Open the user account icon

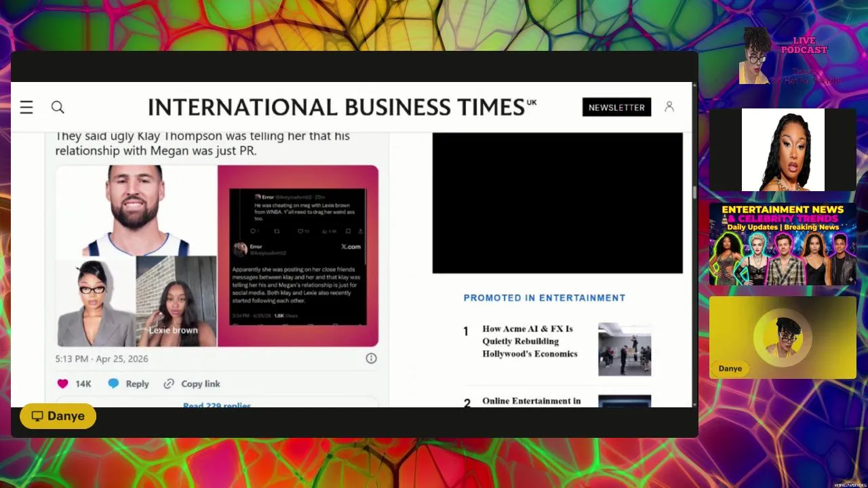click(x=669, y=106)
